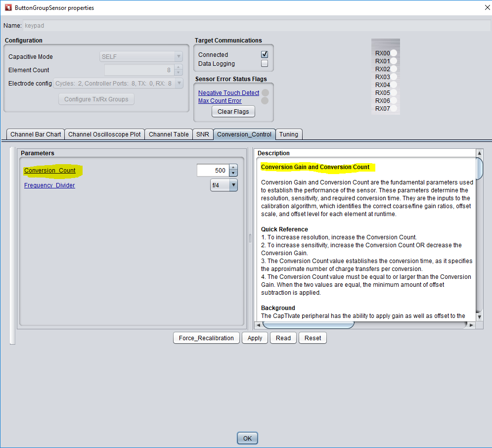492x448 pixels.
Task: Decrement the Element Count spinner
Action: pyautogui.click(x=178, y=73)
